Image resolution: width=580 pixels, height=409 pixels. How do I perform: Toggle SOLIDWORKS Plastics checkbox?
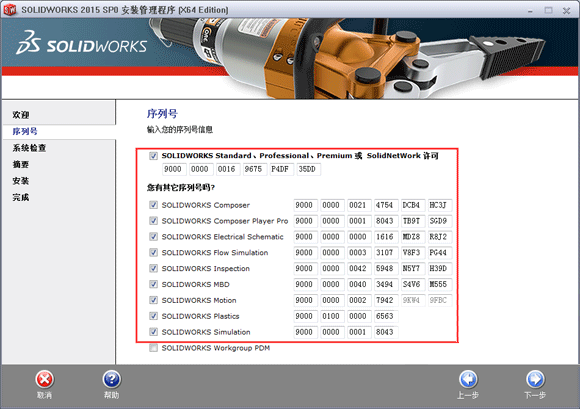coord(154,316)
